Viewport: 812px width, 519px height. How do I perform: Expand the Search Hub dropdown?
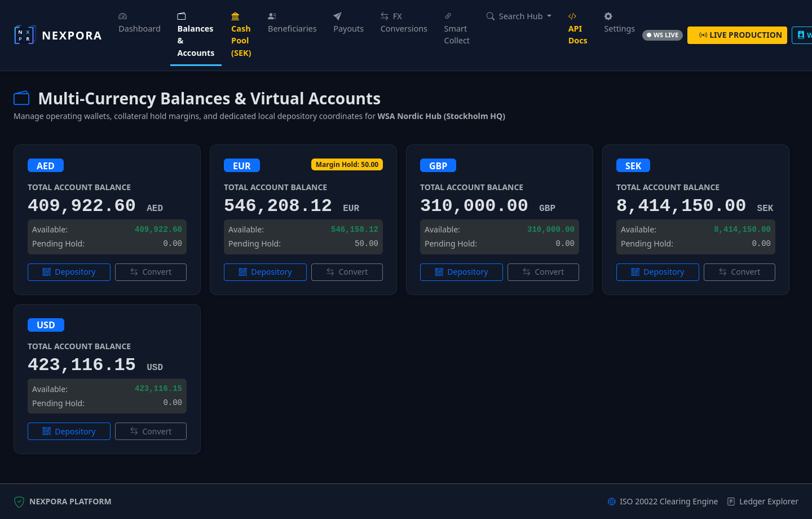(519, 16)
